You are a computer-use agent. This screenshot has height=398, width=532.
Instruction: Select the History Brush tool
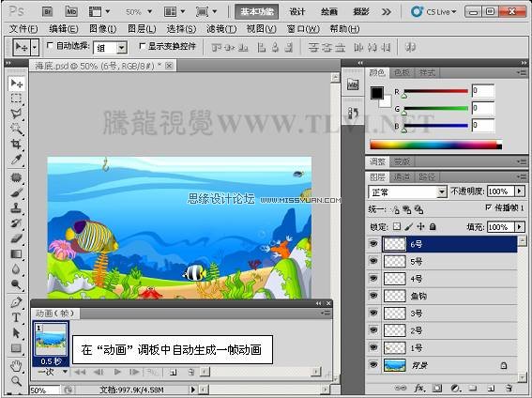16,223
